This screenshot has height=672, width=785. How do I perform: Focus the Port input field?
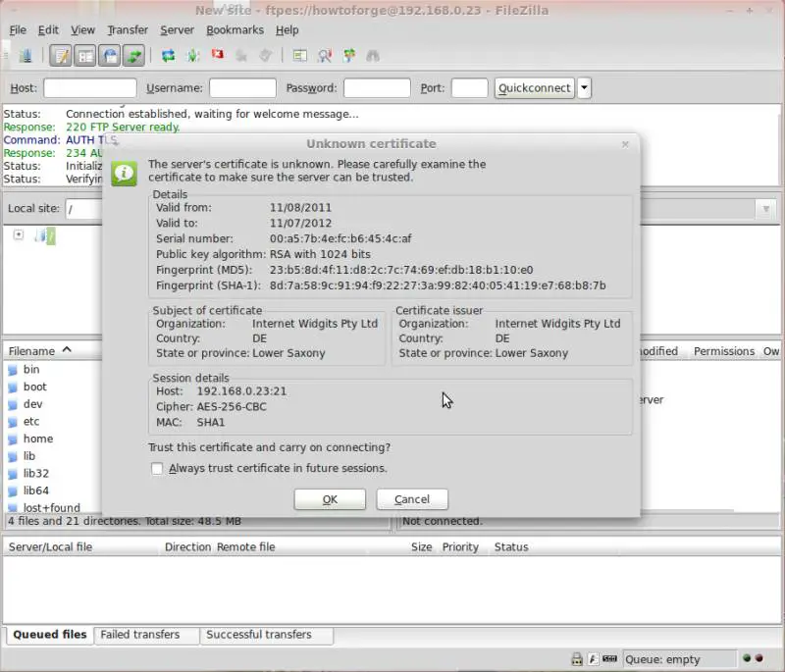470,88
